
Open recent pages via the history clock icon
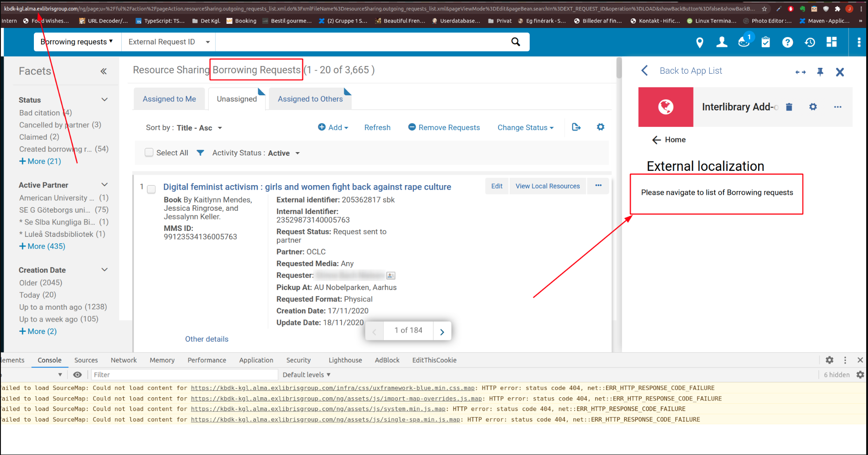[809, 42]
